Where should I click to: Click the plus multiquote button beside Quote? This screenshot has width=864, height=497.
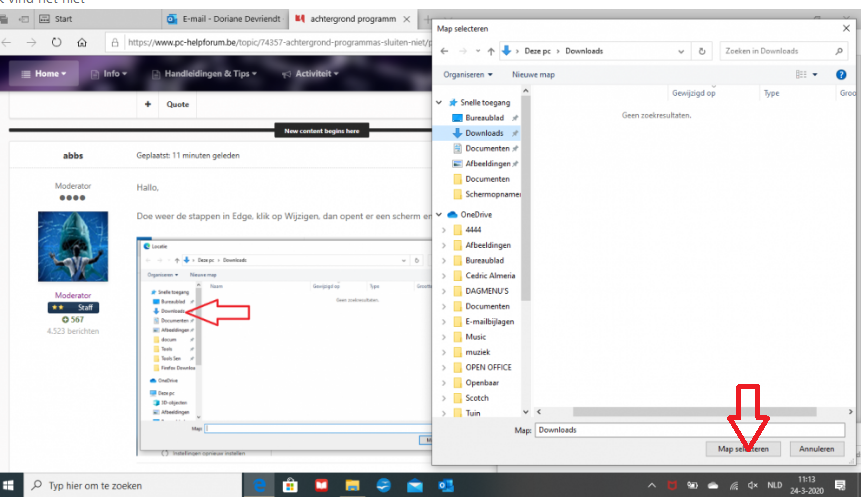(148, 104)
